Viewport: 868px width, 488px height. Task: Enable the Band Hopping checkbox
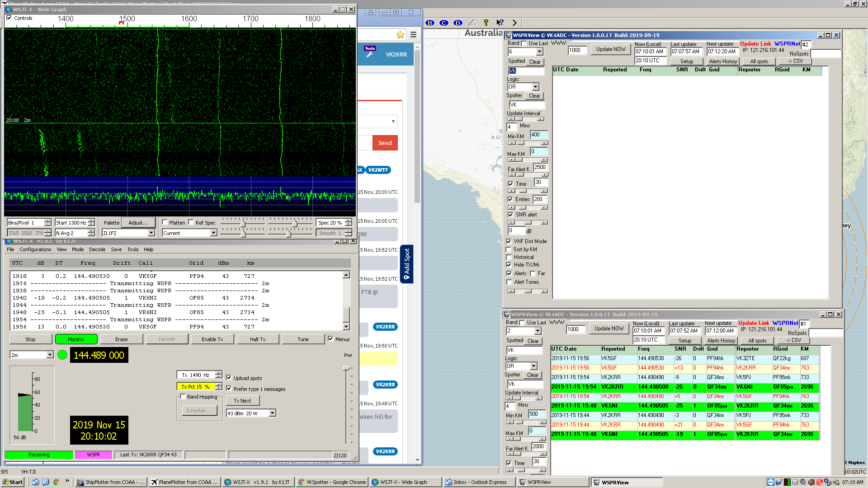point(183,397)
